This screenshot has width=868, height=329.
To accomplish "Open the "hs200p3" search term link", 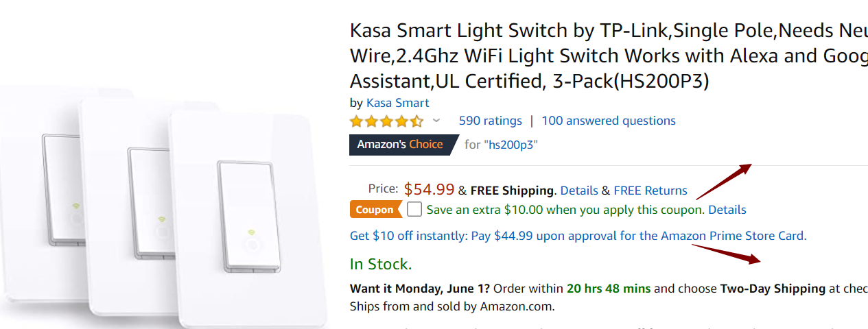I will click(x=511, y=145).
